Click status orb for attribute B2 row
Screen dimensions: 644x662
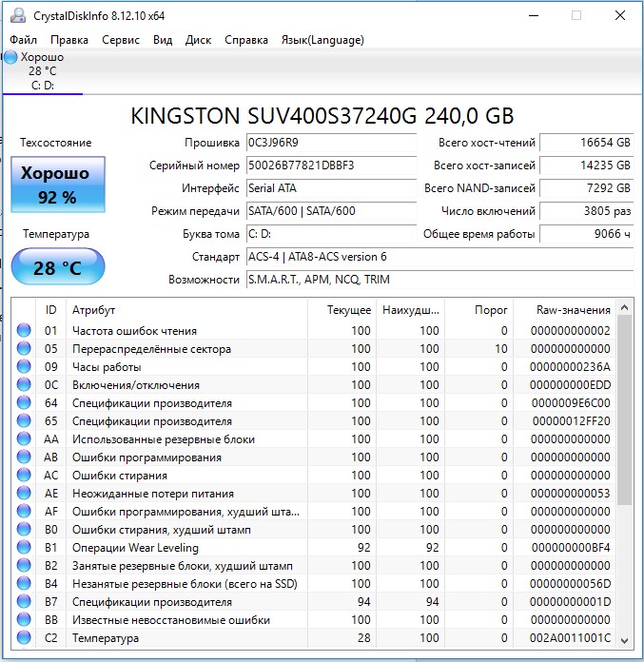pos(24,565)
